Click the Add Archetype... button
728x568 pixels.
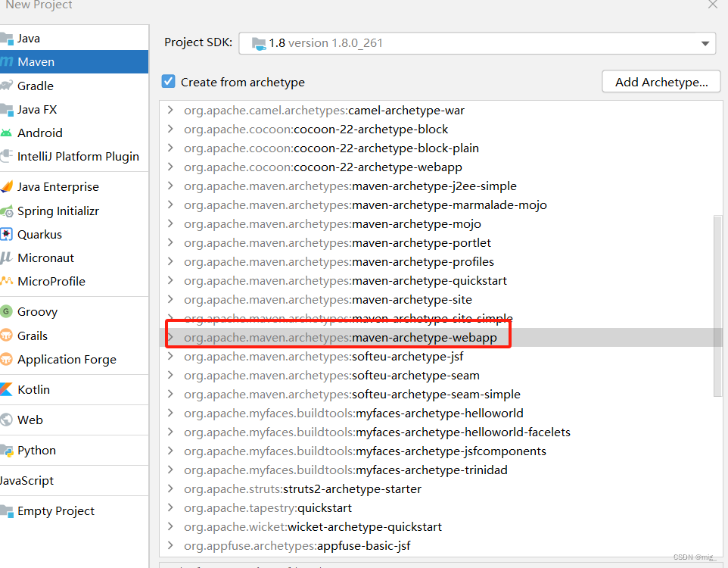coord(661,82)
